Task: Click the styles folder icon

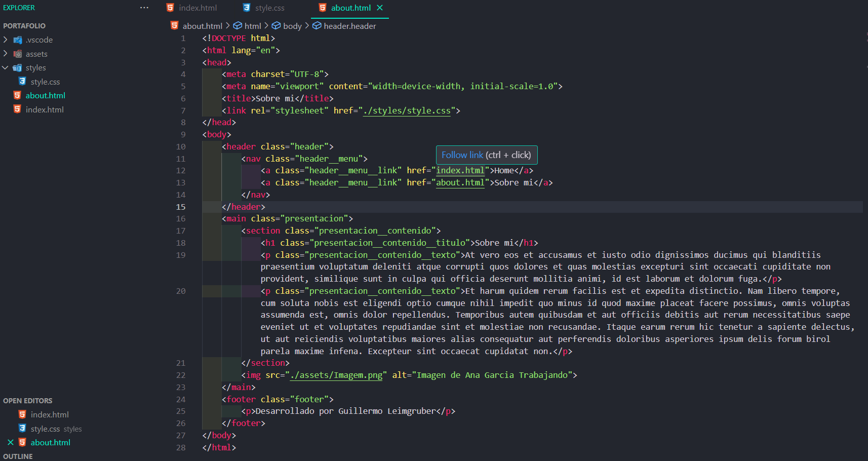Action: [x=18, y=68]
